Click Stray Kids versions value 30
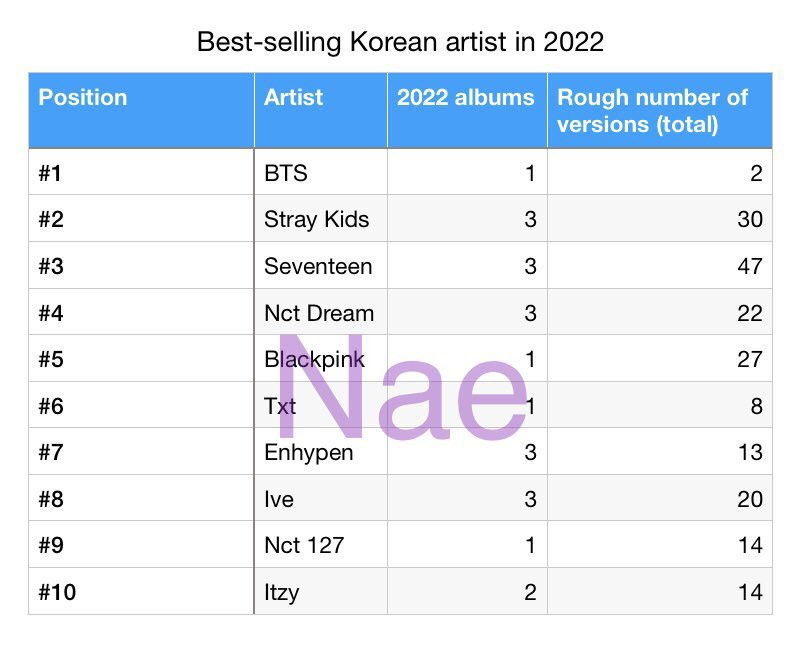This screenshot has width=787, height=651. [x=660, y=219]
